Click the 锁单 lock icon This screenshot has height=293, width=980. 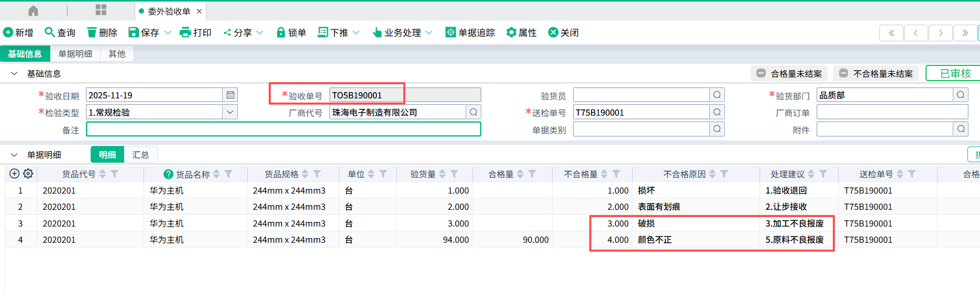tap(281, 32)
